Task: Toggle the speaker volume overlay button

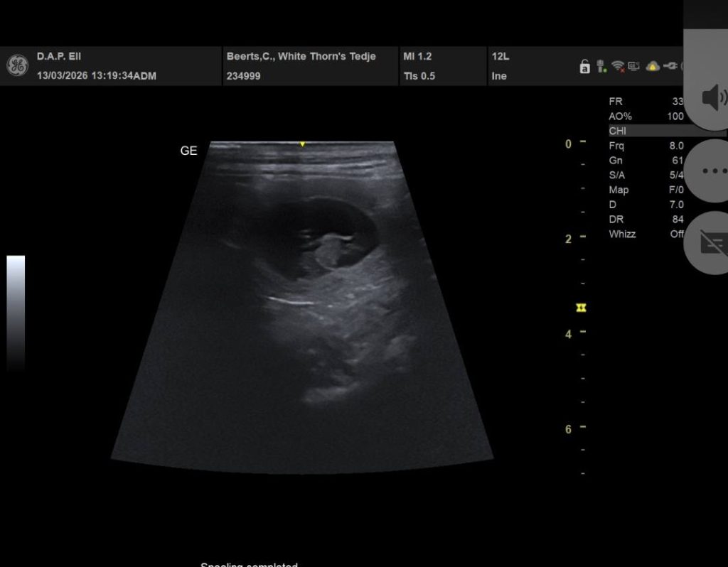Action: 711,97
